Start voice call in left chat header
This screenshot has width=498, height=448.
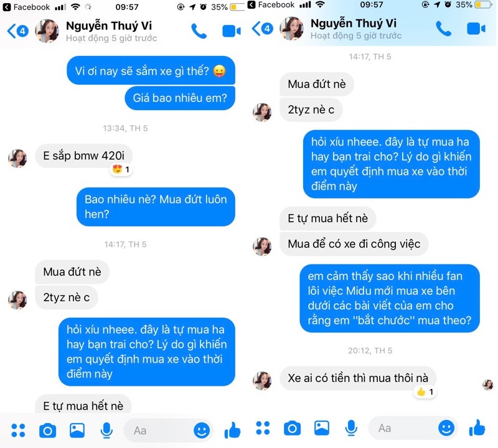tap(199, 31)
